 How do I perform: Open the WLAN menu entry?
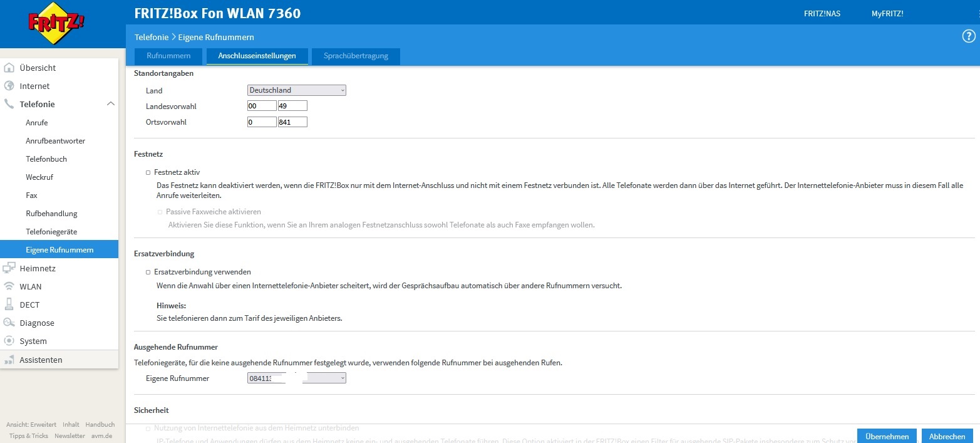coord(31,286)
